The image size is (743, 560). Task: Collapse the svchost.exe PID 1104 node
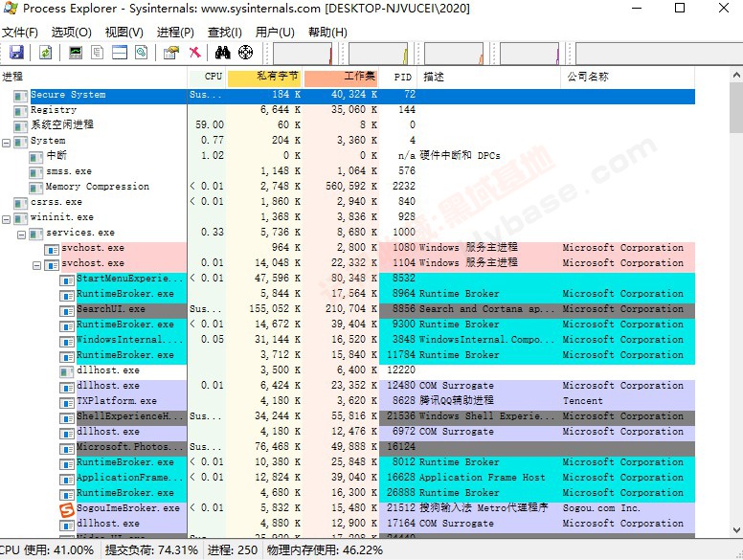click(36, 265)
